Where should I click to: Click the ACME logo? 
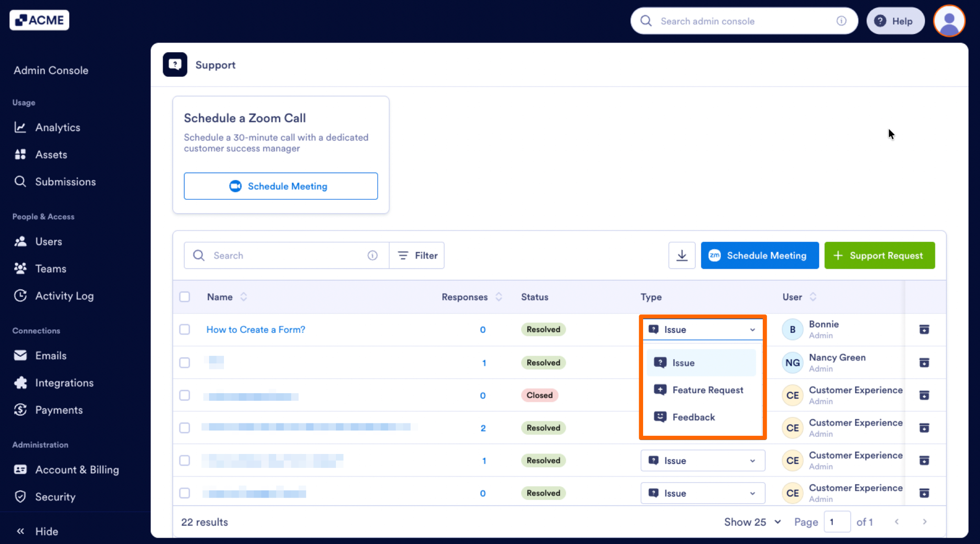click(39, 20)
